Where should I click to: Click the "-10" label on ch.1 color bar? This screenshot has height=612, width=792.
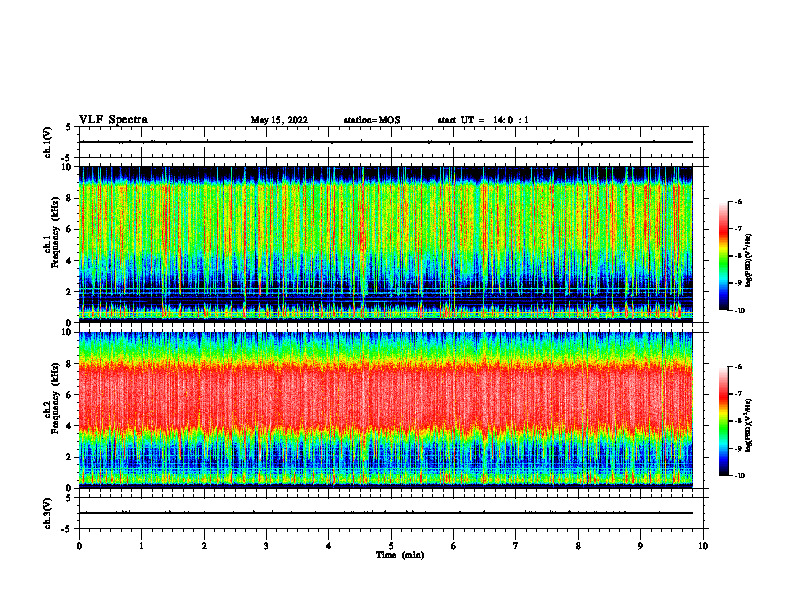click(x=740, y=311)
